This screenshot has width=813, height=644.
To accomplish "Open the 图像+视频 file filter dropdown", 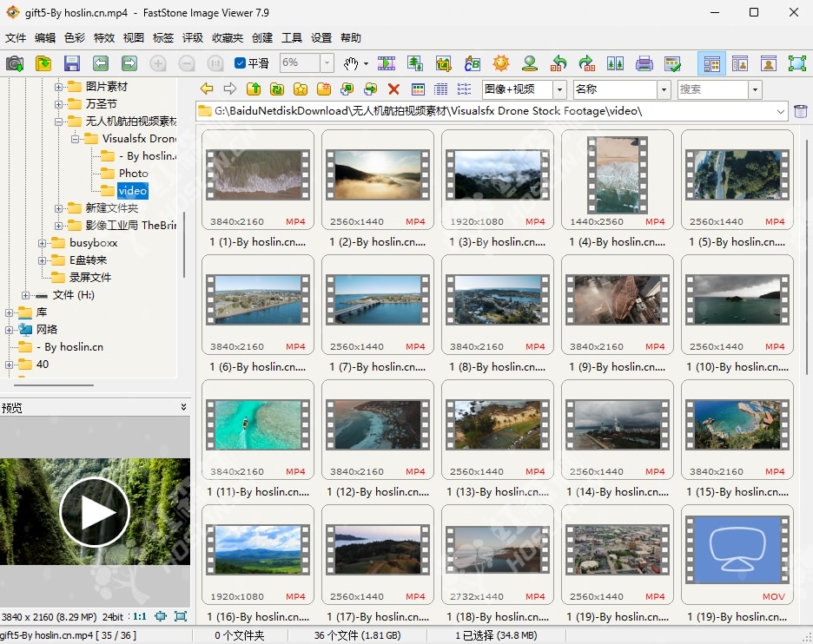I will pyautogui.click(x=561, y=89).
